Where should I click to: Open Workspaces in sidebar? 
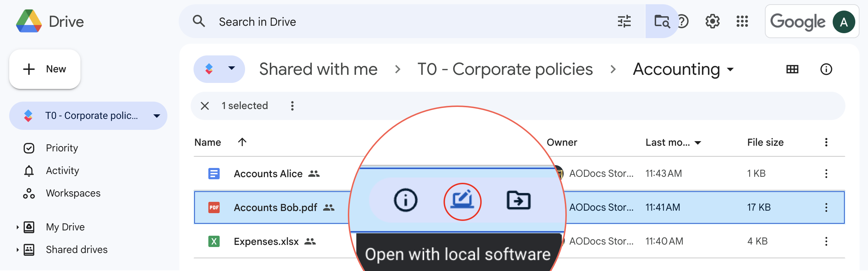(73, 193)
